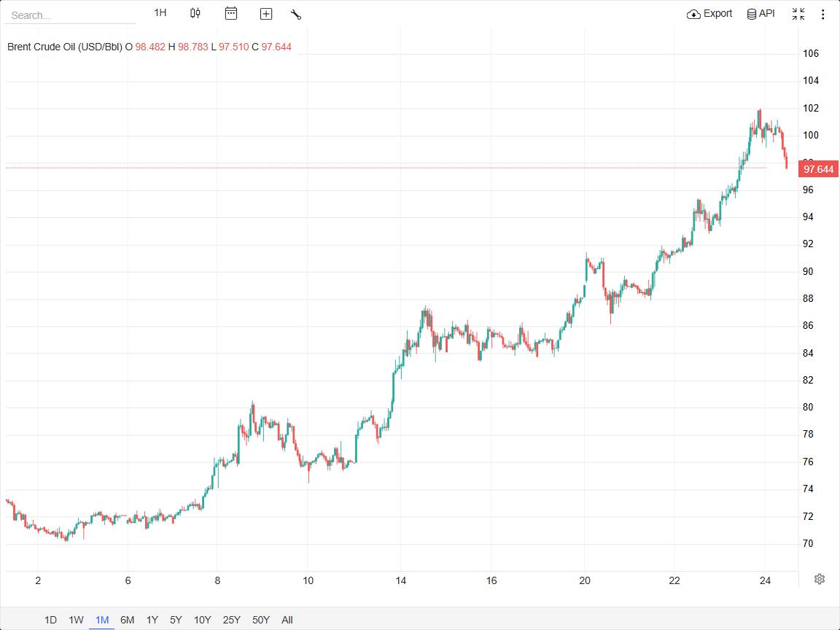Click the plus icon to add a comparison
This screenshot has width=840, height=630.
tap(265, 14)
